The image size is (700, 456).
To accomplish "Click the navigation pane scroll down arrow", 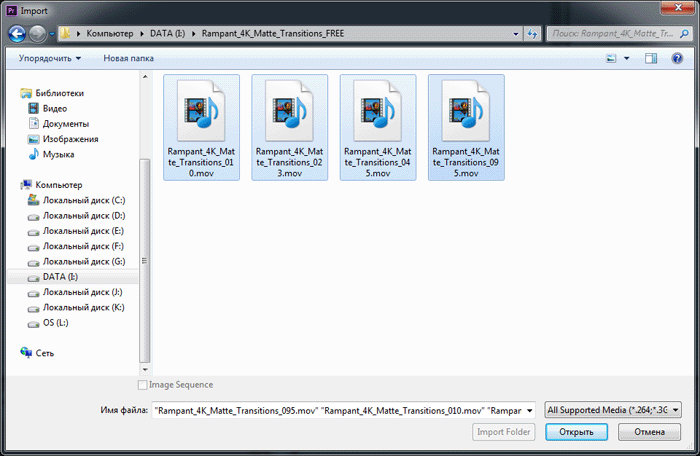I will click(x=145, y=369).
